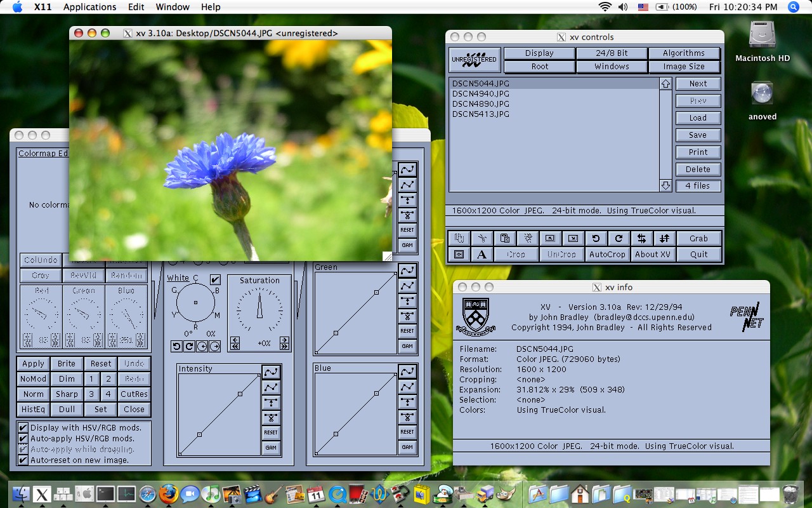This screenshot has height=508, width=812.
Task: Click the White balance color wheel
Action: tap(195, 302)
